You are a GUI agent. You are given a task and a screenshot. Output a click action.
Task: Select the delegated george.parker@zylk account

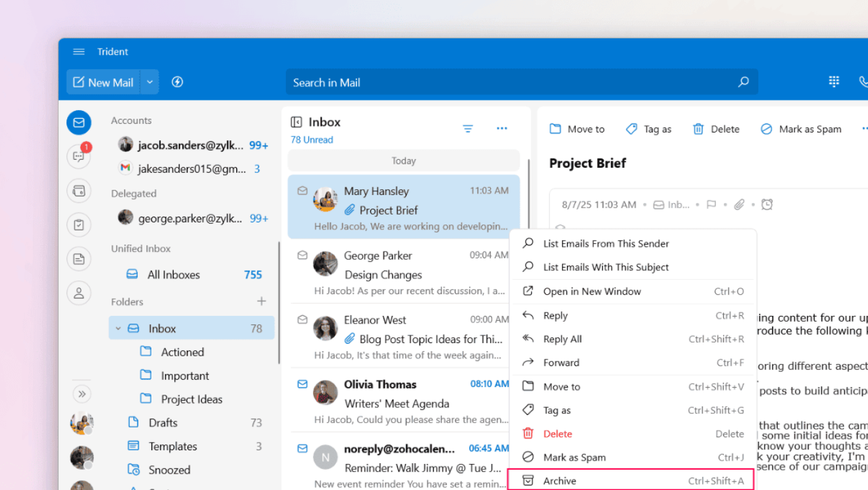tap(193, 218)
